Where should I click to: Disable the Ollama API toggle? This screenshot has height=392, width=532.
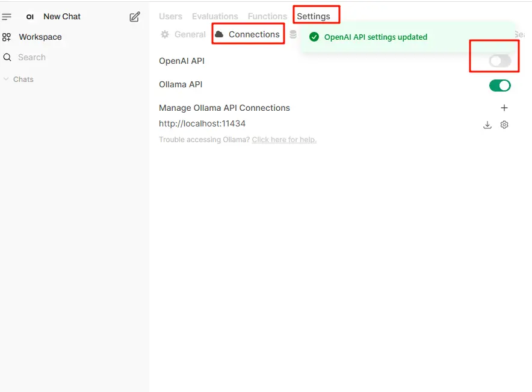click(500, 86)
